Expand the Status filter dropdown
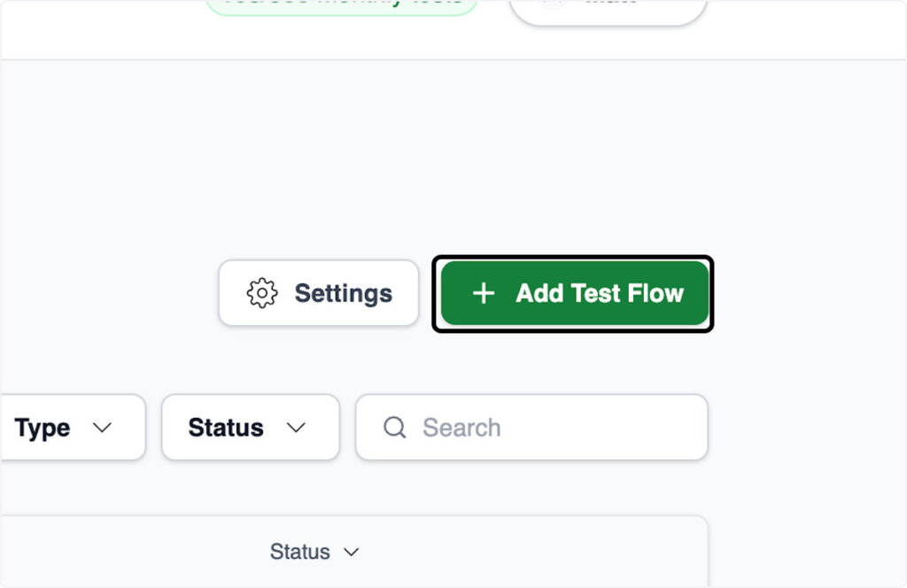The height and width of the screenshot is (588, 907). [x=250, y=428]
